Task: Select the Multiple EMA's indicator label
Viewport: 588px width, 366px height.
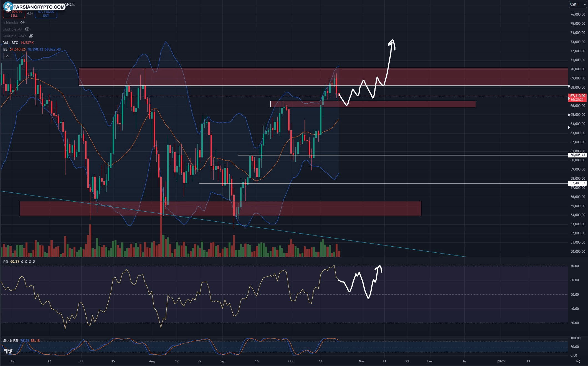Action: [x=15, y=36]
